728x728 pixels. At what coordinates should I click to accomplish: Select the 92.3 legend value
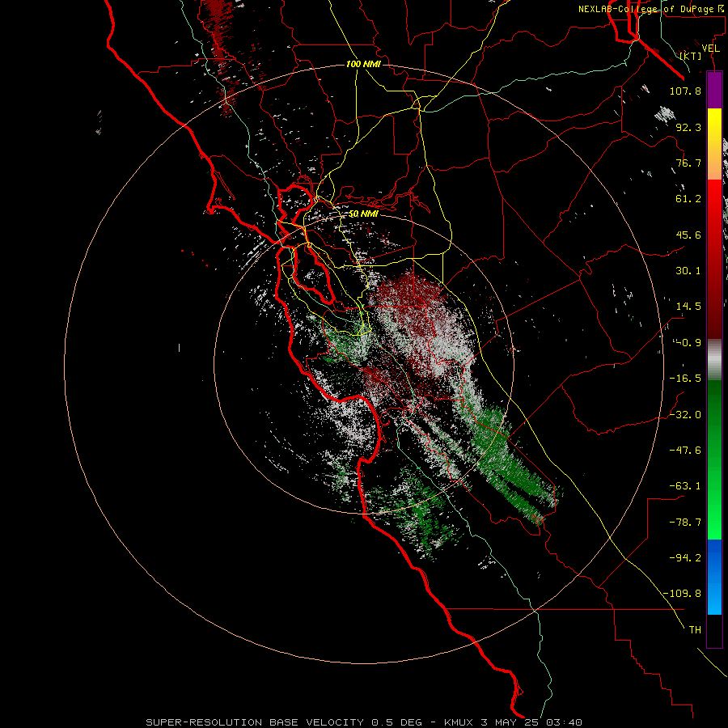coord(688,127)
